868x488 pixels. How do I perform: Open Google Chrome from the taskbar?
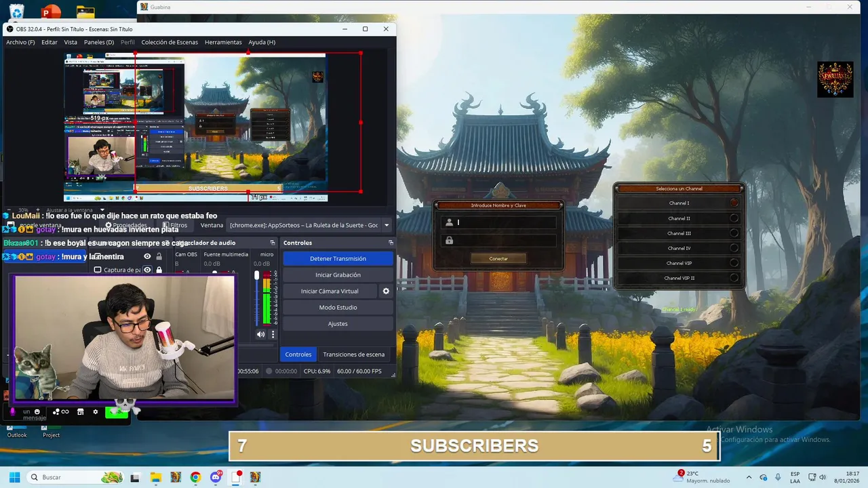[x=195, y=477]
